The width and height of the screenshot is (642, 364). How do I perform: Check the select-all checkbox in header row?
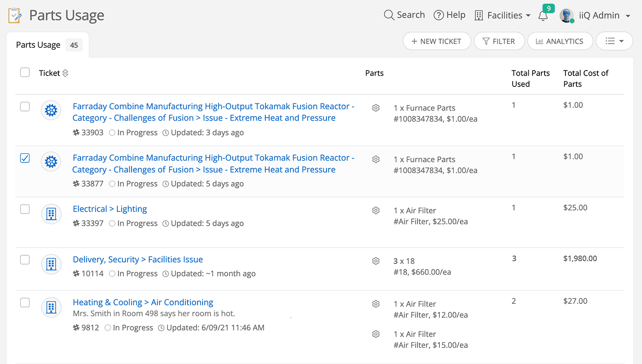[x=25, y=72]
